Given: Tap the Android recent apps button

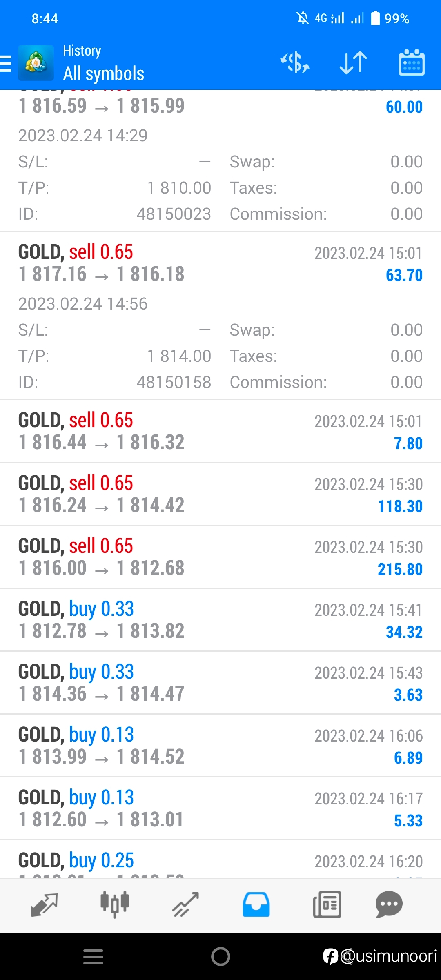Looking at the screenshot, I should tap(93, 957).
